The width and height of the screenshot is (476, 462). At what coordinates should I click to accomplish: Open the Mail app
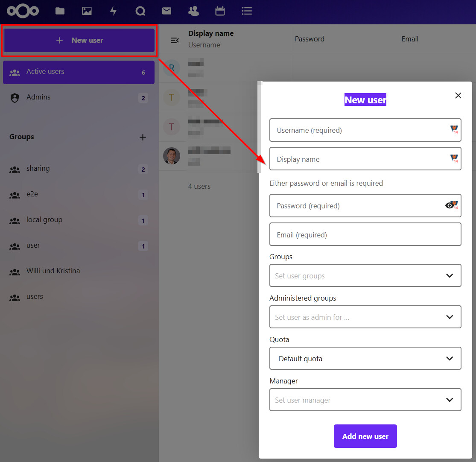166,11
